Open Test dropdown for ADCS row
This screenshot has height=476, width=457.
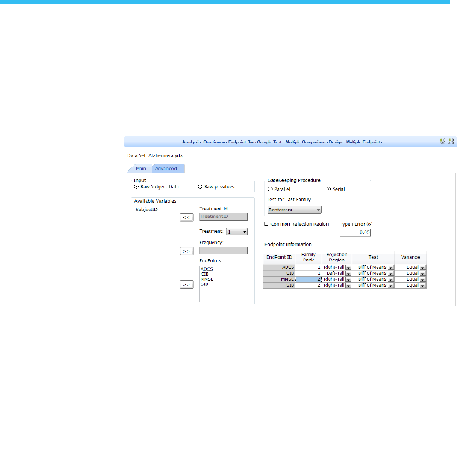click(390, 267)
